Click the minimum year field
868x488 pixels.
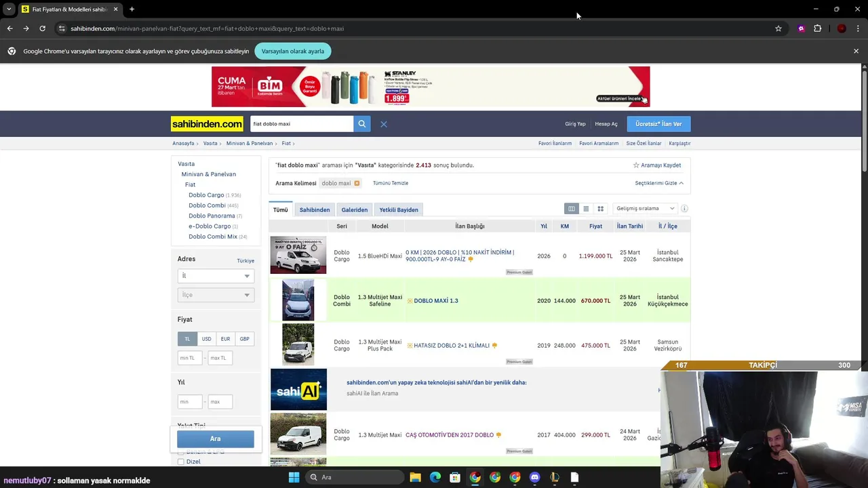point(189,402)
